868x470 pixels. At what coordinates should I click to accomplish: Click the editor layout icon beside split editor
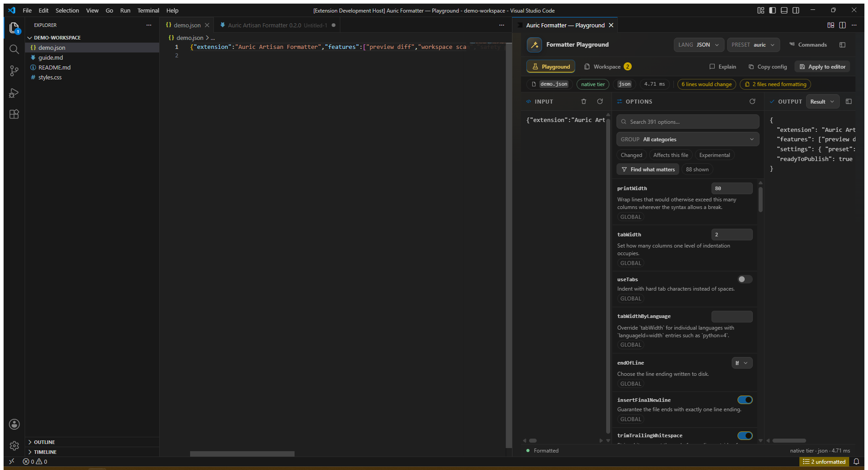pyautogui.click(x=831, y=25)
